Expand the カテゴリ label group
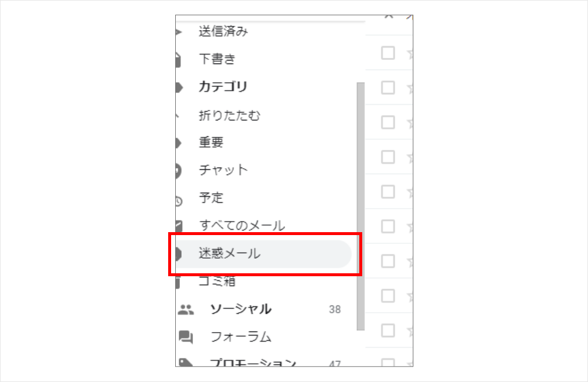 (223, 86)
